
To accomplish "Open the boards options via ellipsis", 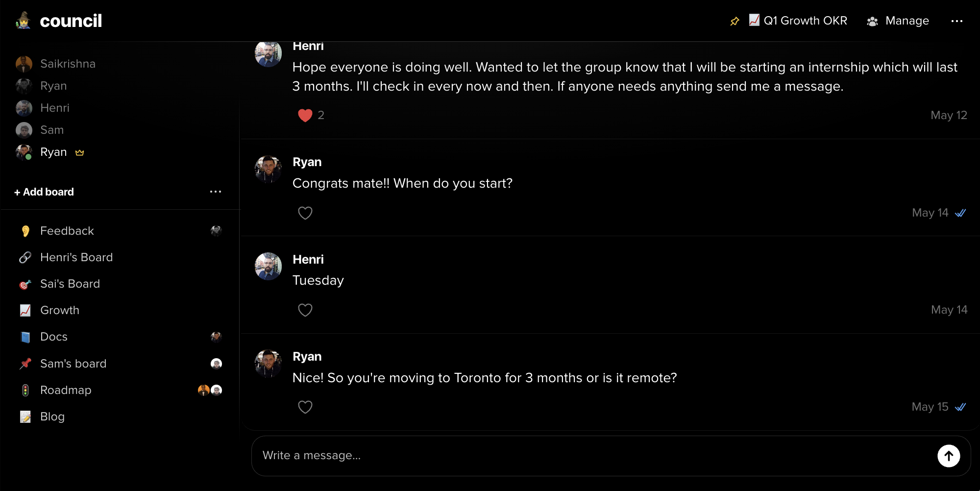I will (x=216, y=191).
